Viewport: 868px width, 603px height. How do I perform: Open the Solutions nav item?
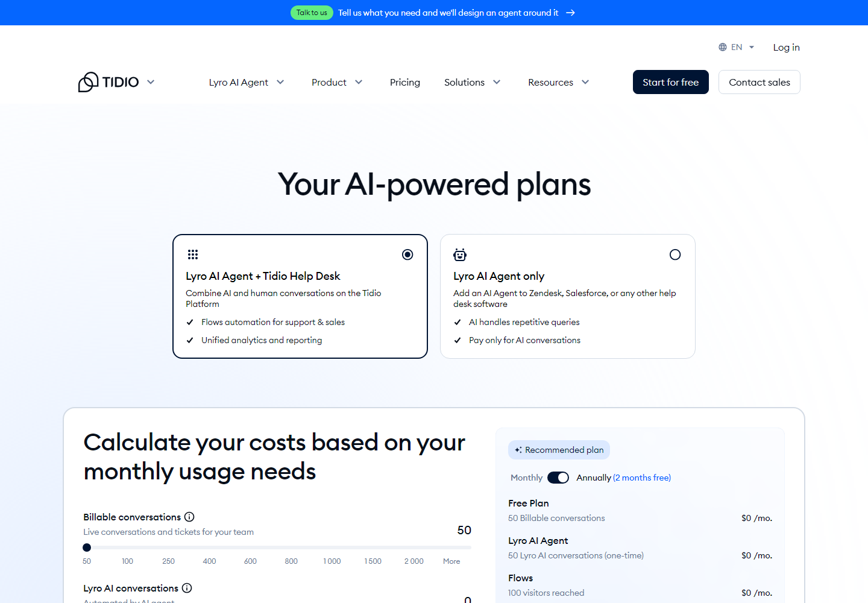464,82
